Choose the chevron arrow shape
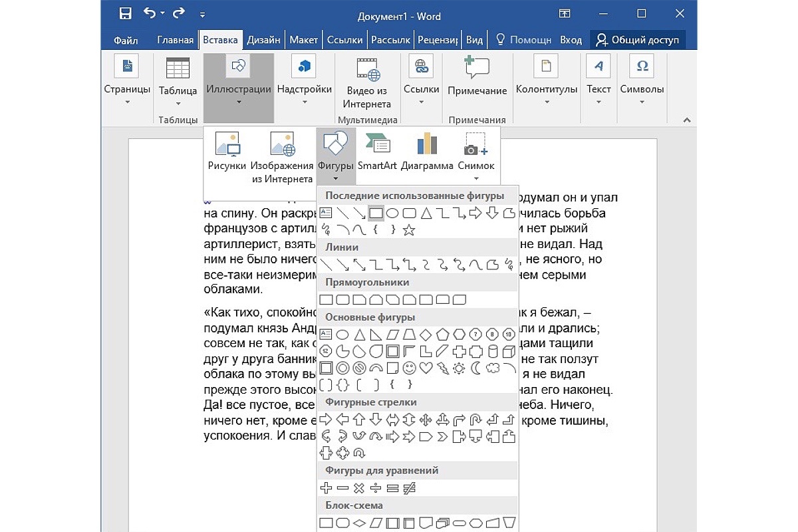The height and width of the screenshot is (532, 798). (x=442, y=437)
